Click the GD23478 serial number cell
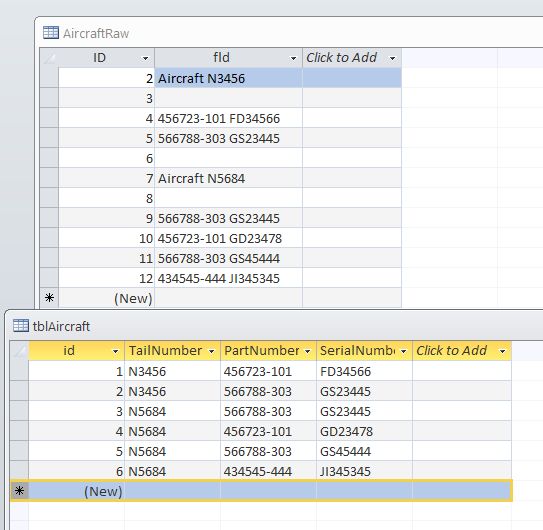 (x=364, y=431)
